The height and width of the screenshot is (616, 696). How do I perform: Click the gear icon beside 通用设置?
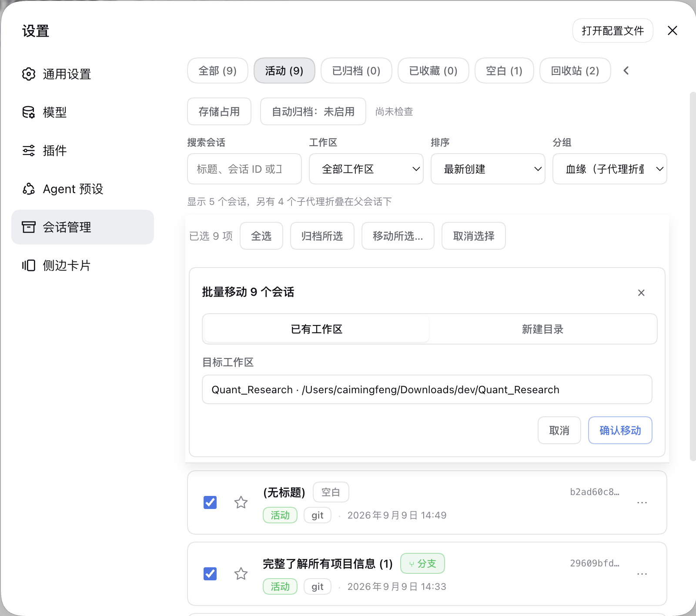click(x=29, y=74)
